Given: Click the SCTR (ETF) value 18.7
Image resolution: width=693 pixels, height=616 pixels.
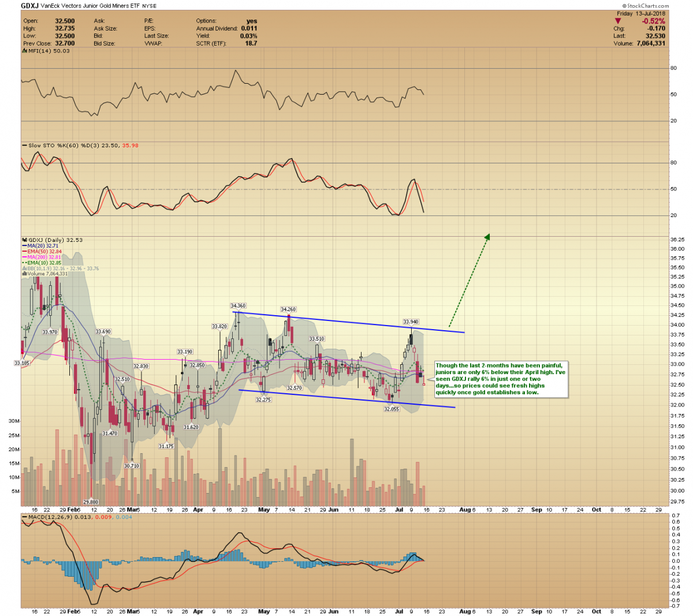Looking at the screenshot, I should click(x=251, y=43).
